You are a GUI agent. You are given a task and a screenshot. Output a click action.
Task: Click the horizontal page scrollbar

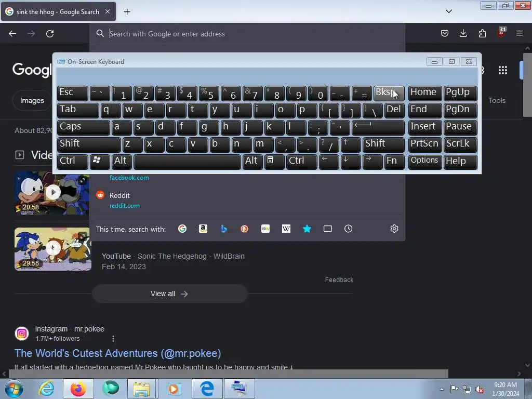pos(229,374)
